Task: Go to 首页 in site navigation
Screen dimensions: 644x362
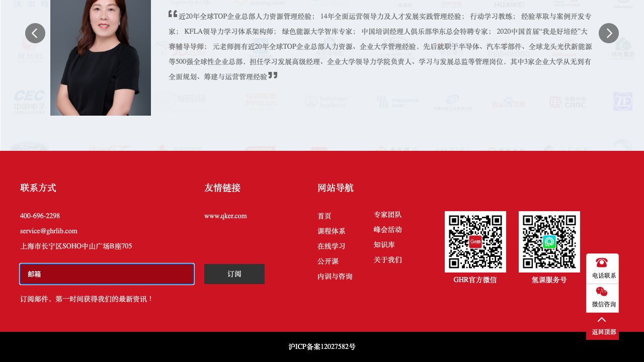Action: coord(325,216)
